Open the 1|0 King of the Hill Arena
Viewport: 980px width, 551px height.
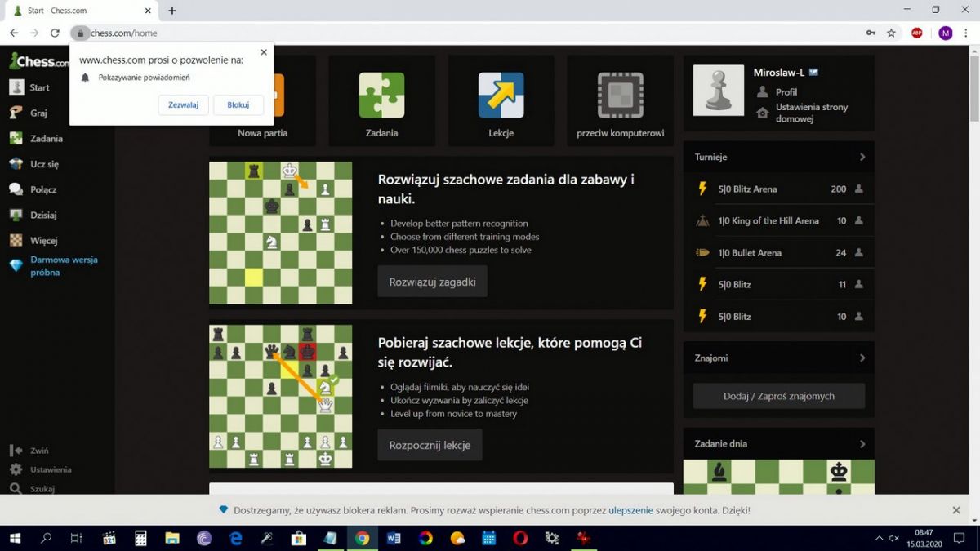click(779, 220)
